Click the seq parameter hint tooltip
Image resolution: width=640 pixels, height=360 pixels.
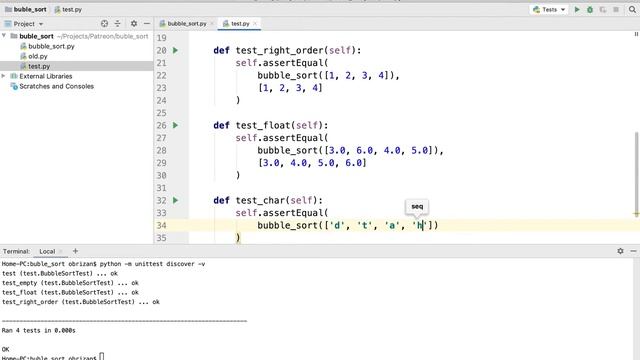pyautogui.click(x=417, y=207)
